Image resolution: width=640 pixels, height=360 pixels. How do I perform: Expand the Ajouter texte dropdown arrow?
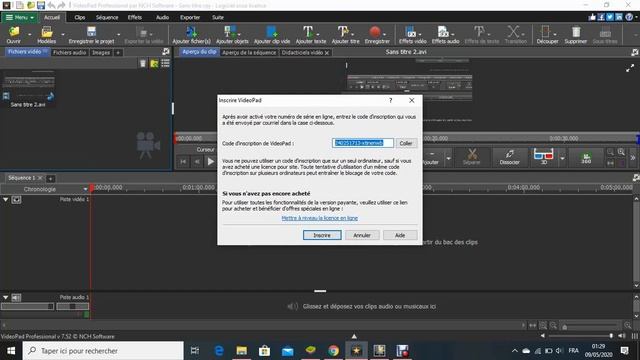[318, 34]
